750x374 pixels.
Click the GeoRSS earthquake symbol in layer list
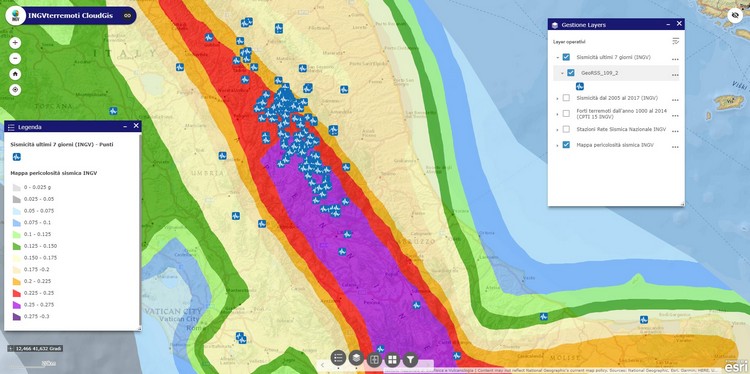(x=580, y=87)
